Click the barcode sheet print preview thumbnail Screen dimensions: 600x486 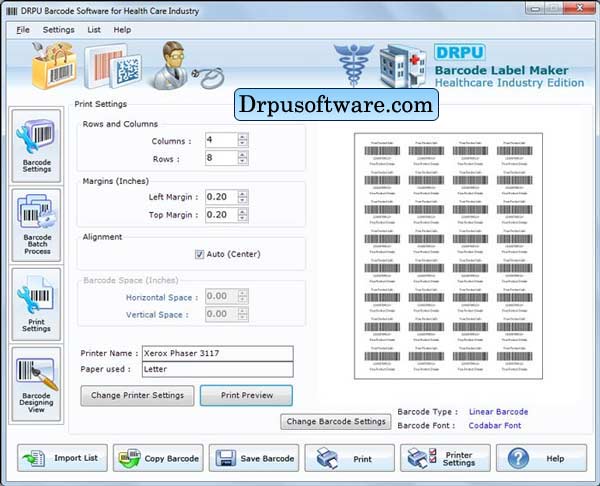pyautogui.click(x=448, y=256)
